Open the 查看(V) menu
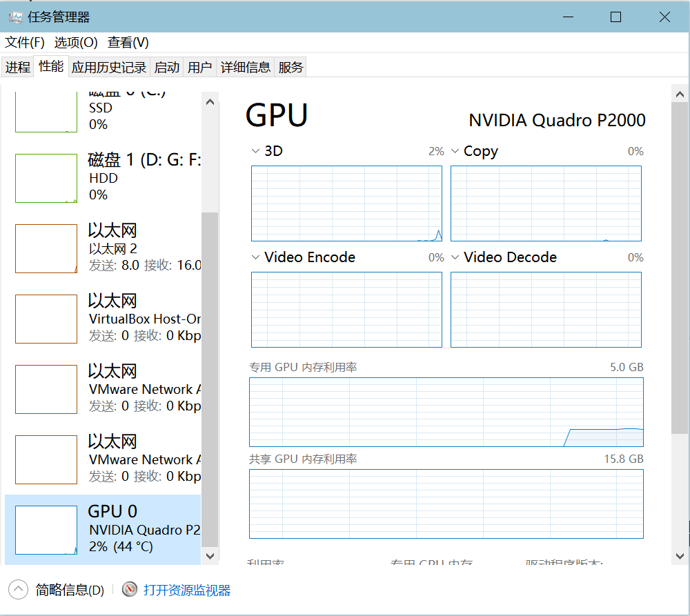Viewport: 690px width, 616px height. coord(128,42)
